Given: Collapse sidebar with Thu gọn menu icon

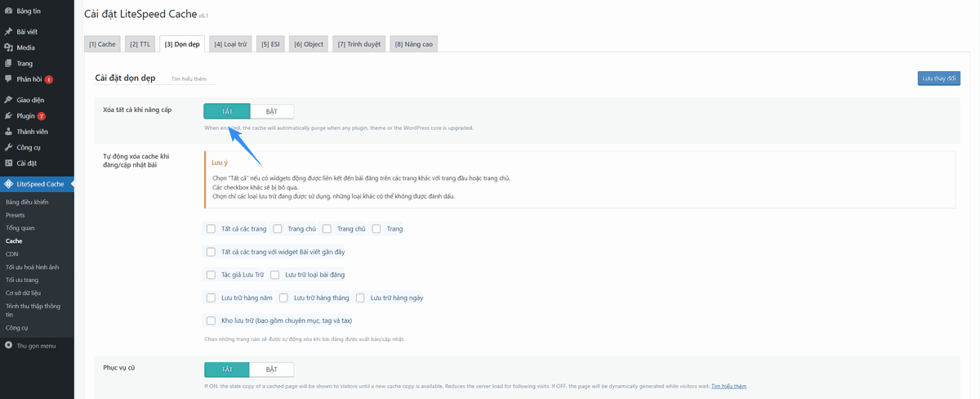Looking at the screenshot, I should point(8,347).
